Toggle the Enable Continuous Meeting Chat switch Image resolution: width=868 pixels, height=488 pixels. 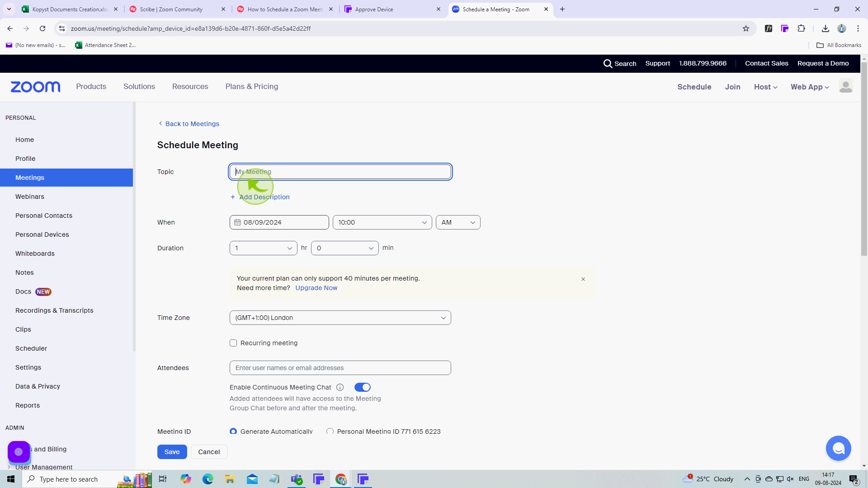click(x=363, y=387)
